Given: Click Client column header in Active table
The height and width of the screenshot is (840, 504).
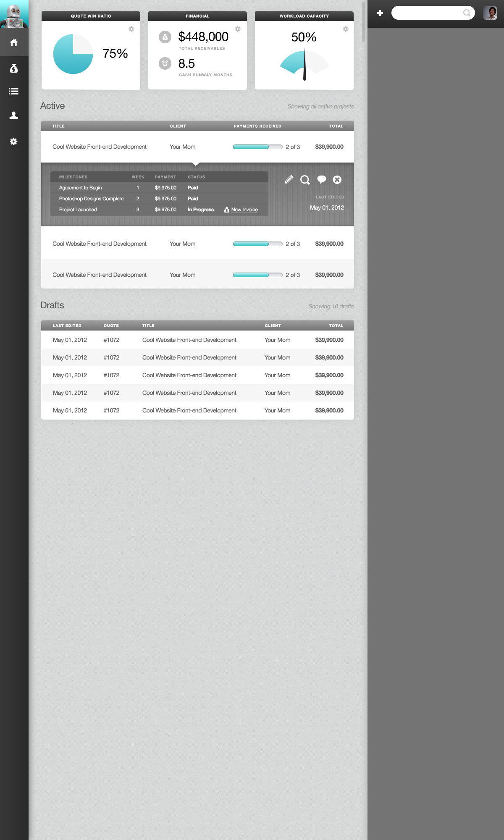Looking at the screenshot, I should [178, 126].
